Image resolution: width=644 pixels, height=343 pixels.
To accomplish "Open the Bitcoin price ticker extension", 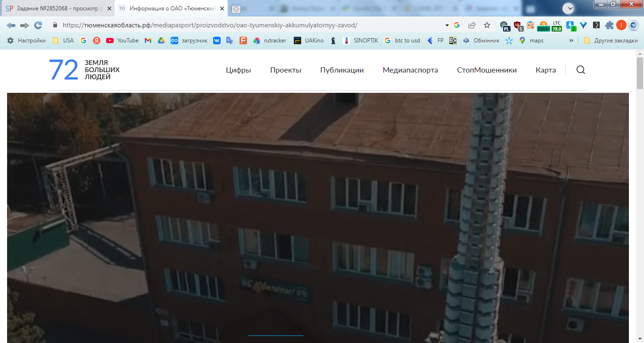I will click(x=544, y=25).
